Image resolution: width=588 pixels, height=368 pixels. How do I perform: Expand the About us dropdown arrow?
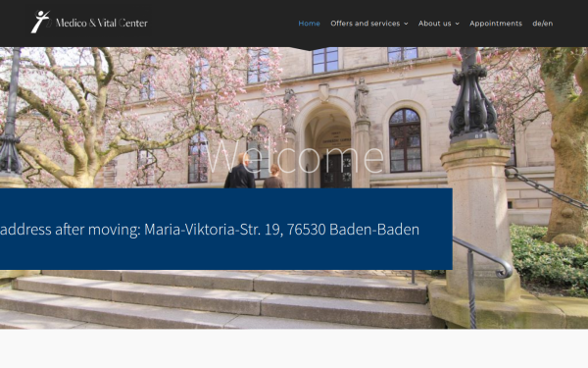pos(457,24)
